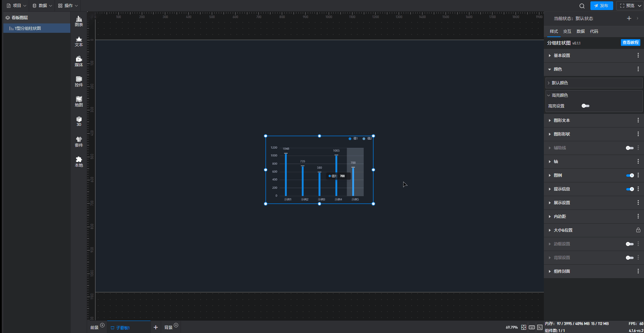The image size is (644, 333).
Task: Open the 文本 (text) component category
Action: (x=79, y=41)
